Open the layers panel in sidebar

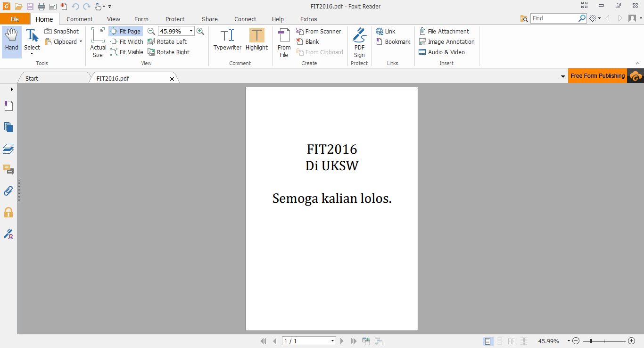click(x=8, y=149)
